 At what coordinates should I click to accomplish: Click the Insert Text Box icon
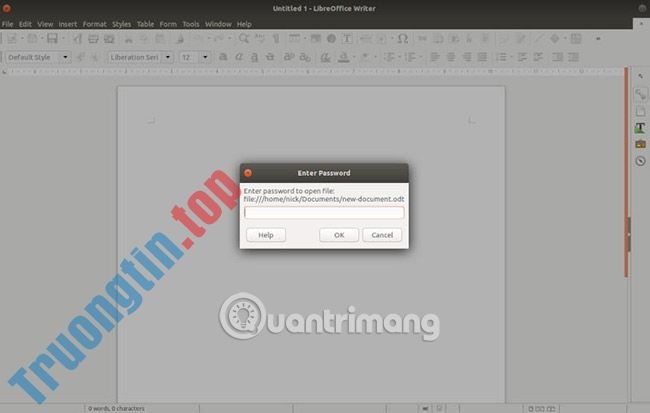(347, 39)
